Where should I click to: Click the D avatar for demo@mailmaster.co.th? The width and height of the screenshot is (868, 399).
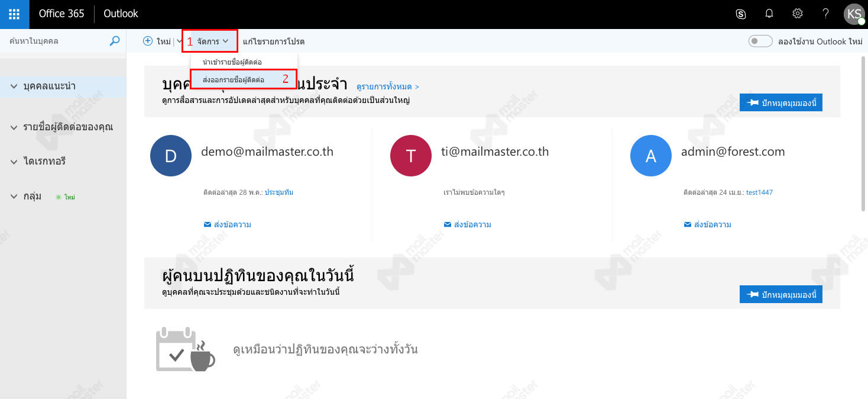point(171,155)
